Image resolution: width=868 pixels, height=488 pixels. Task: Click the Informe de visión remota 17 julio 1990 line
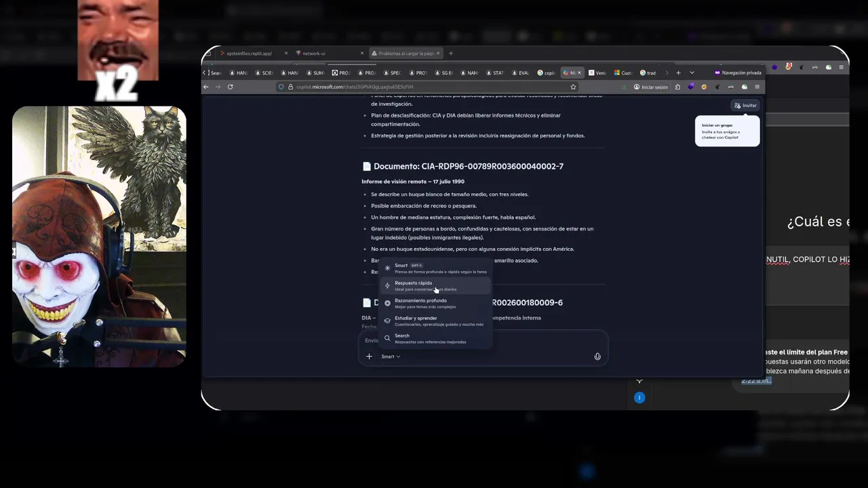(x=413, y=182)
